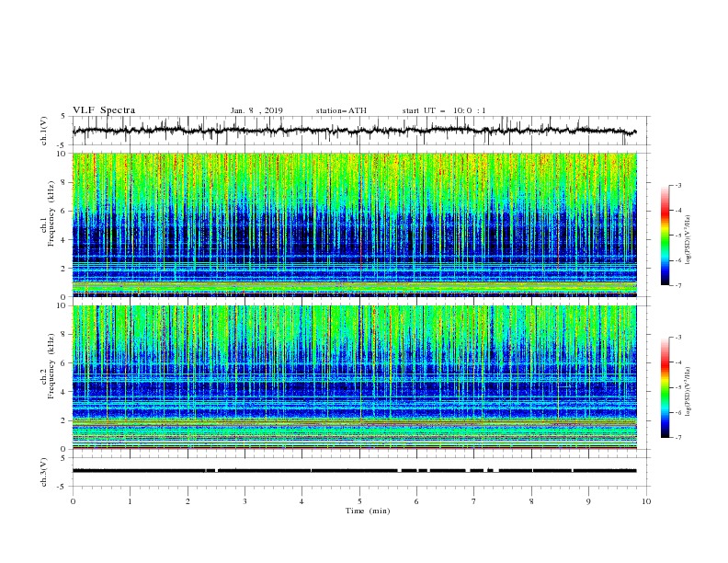
Task: Click the ch.3 black signal bar
Action: click(x=355, y=471)
